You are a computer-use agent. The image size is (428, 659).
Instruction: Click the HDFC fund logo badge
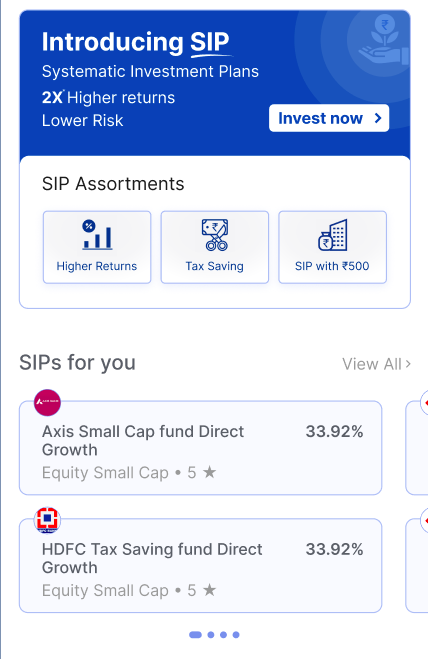click(47, 520)
